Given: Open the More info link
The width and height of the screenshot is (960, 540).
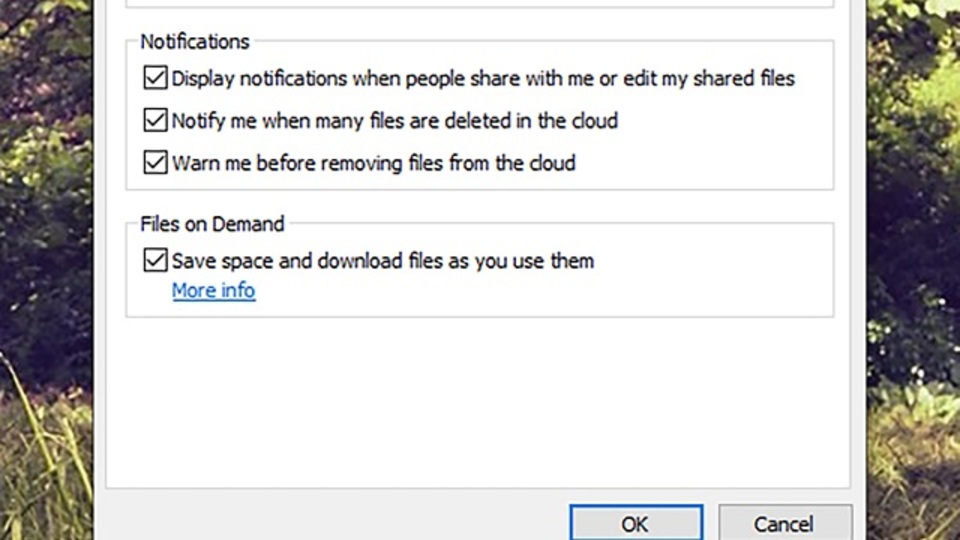Looking at the screenshot, I should pyautogui.click(x=213, y=290).
